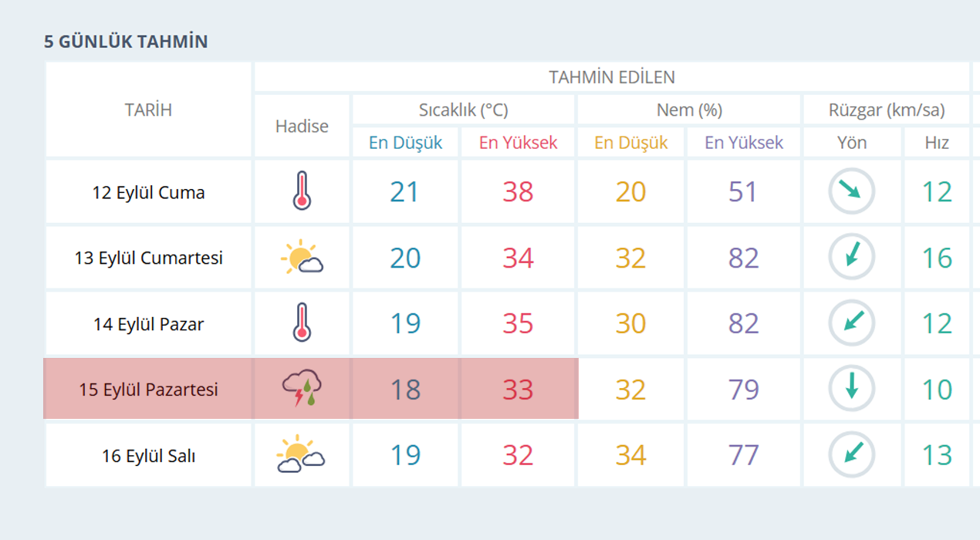Select the 15 Eylül Pazartesi date cell
This screenshot has width=980, height=540.
tap(148, 390)
